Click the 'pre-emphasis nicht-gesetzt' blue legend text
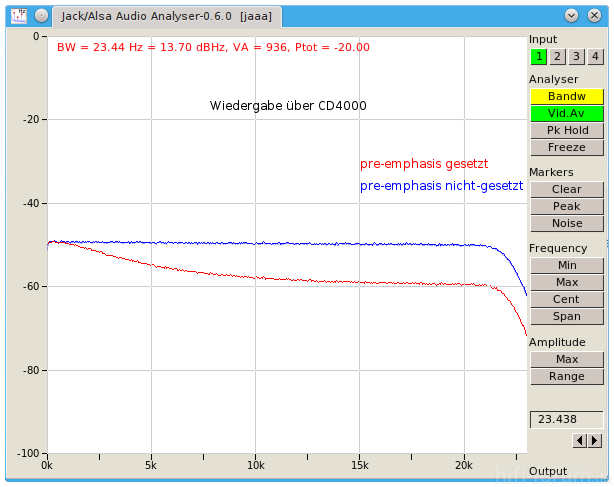Image resolution: width=614 pixels, height=487 pixels. (441, 186)
